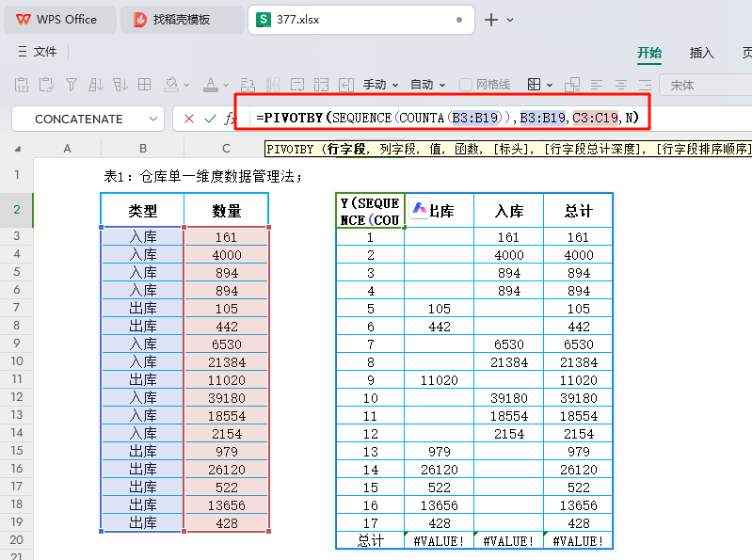Screen dimensions: 752x560
Task: Cancel the formula with the red X
Action: click(189, 119)
